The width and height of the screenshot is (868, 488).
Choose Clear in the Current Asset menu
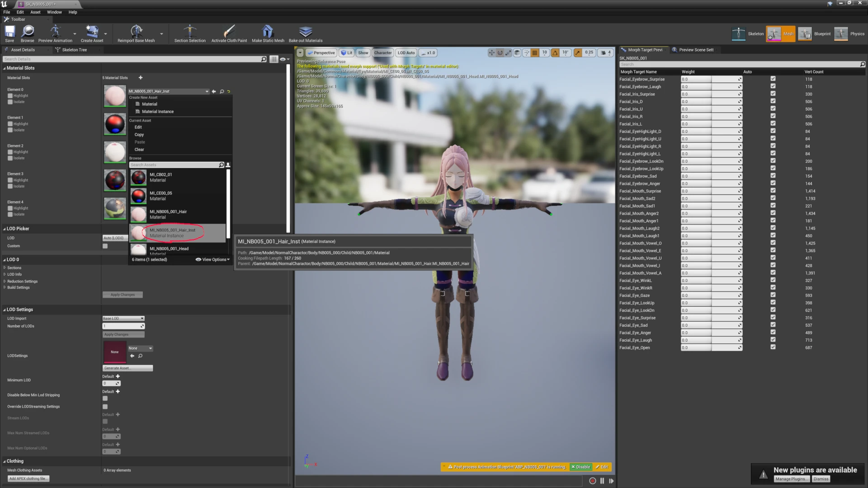139,150
